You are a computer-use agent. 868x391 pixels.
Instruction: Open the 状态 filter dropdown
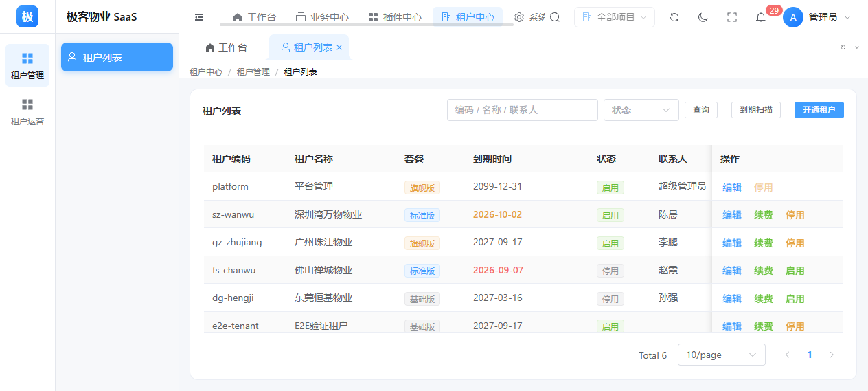coord(641,110)
